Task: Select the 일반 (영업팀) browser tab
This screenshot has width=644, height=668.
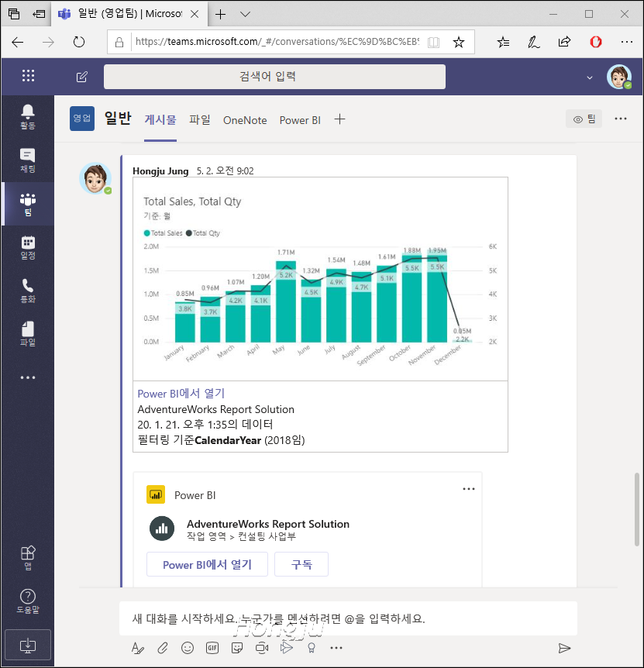Action: pos(128,14)
